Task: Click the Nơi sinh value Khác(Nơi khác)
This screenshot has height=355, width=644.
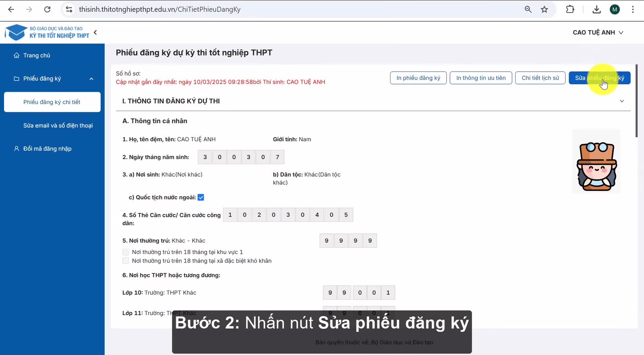Action: coord(182,175)
